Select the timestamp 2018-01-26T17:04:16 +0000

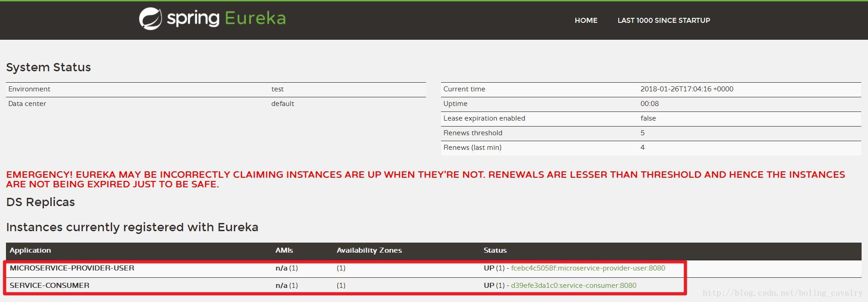[x=686, y=89]
